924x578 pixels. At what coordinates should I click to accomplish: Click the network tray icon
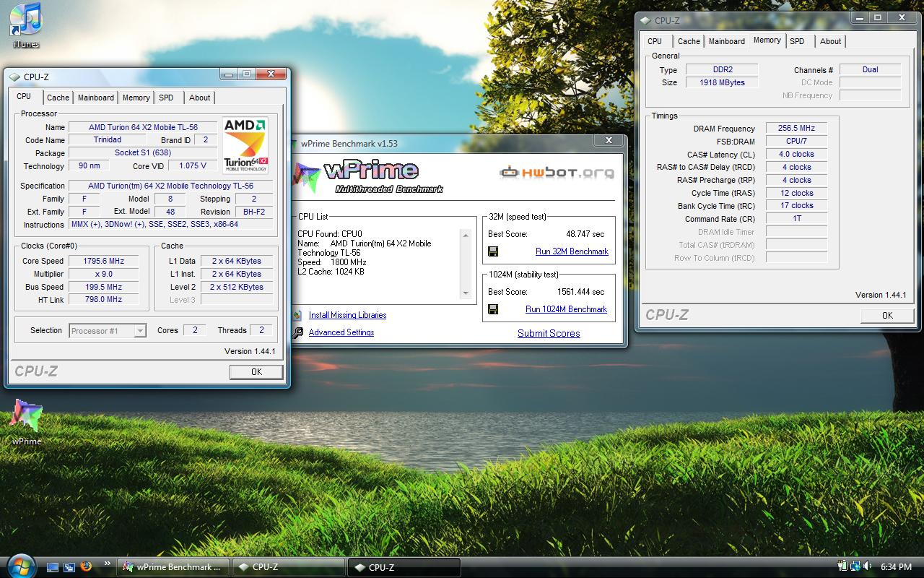pos(854,567)
